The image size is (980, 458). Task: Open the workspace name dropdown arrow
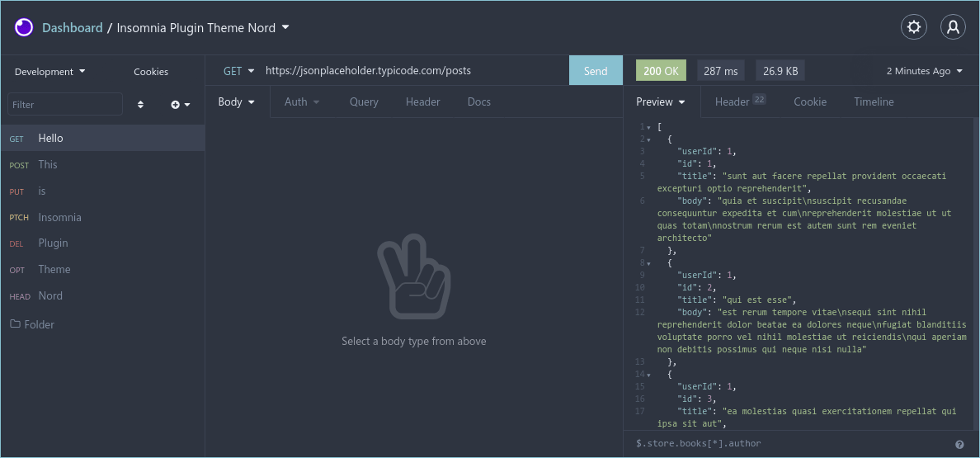(x=285, y=27)
